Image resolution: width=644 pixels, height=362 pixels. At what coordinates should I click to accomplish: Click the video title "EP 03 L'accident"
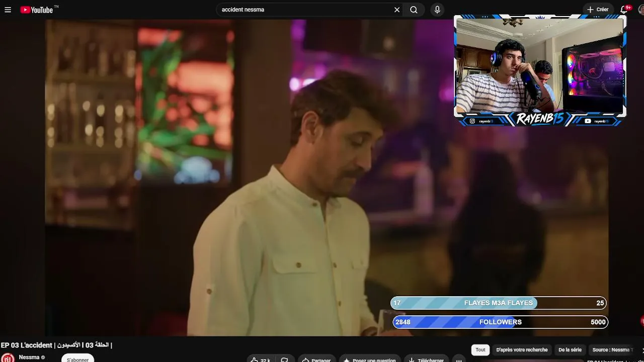(x=56, y=345)
